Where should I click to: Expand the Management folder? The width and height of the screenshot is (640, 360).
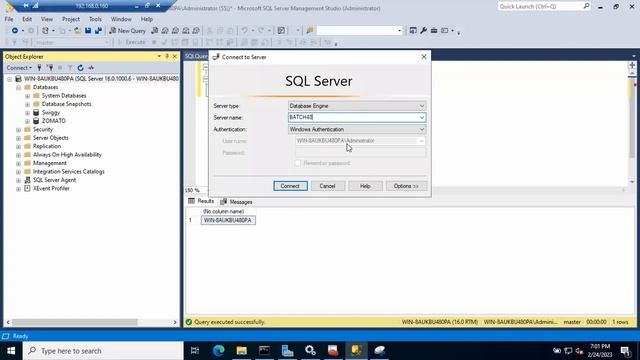point(18,163)
